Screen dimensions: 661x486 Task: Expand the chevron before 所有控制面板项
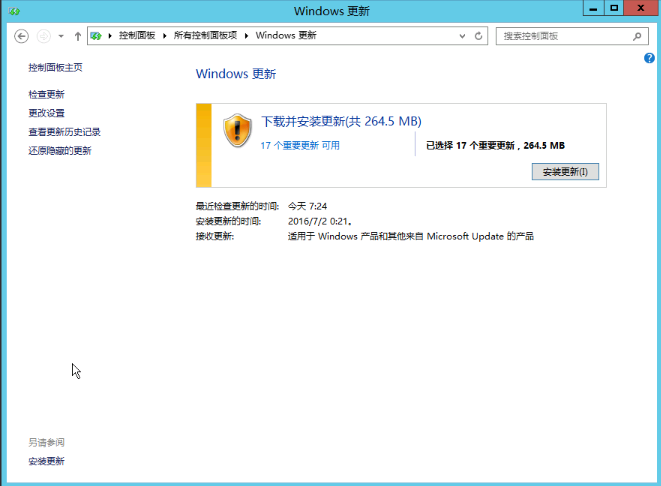tap(165, 36)
